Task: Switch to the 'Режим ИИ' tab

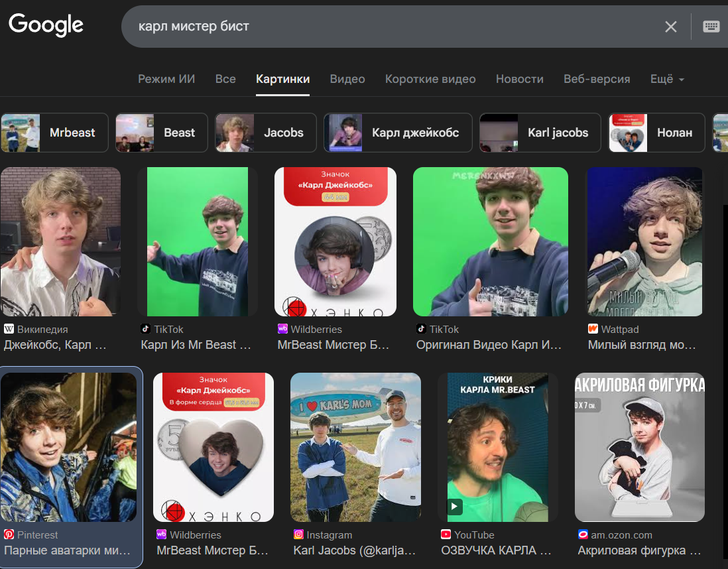Action: [166, 79]
